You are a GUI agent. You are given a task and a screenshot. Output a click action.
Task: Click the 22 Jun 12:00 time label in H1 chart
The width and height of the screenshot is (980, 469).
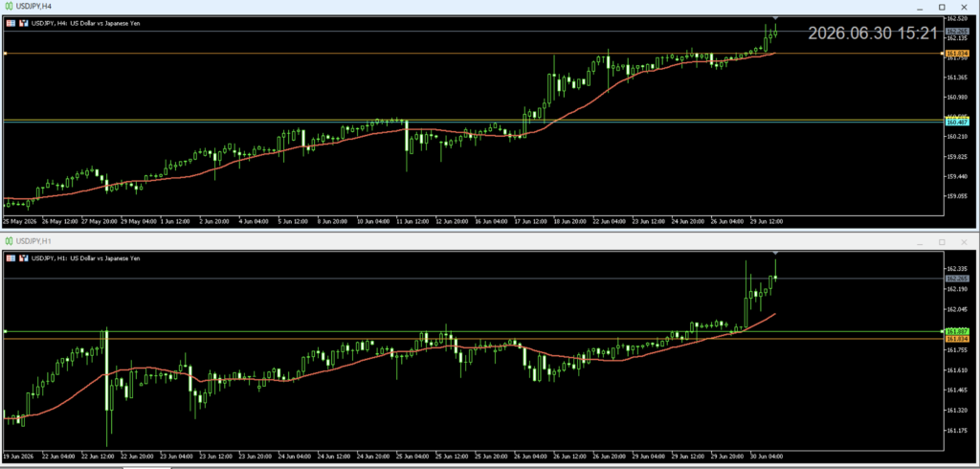click(99, 456)
